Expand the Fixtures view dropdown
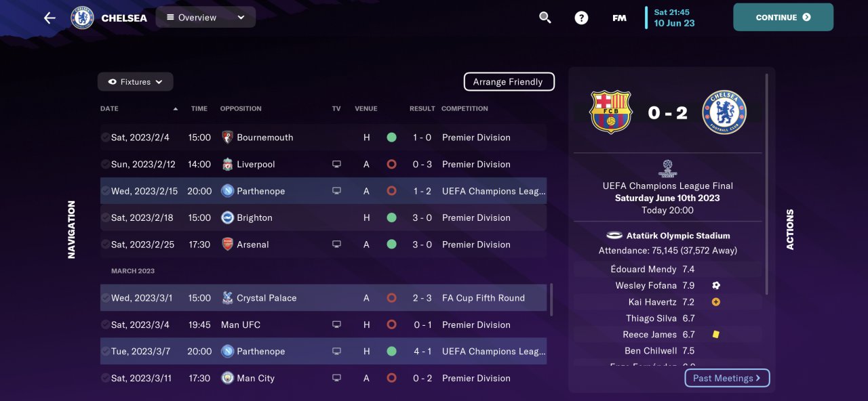 [x=136, y=82]
